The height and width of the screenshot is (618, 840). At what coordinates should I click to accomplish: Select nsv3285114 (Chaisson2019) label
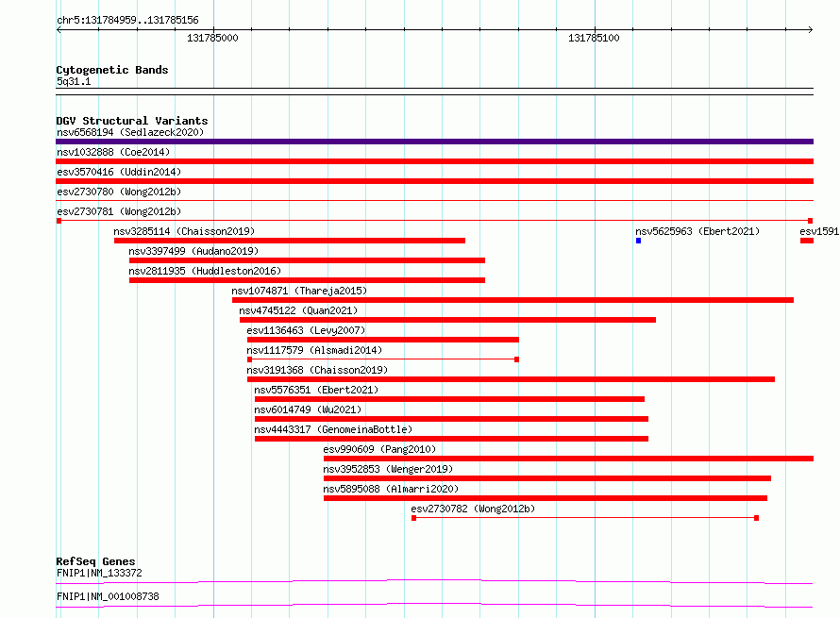point(184,231)
